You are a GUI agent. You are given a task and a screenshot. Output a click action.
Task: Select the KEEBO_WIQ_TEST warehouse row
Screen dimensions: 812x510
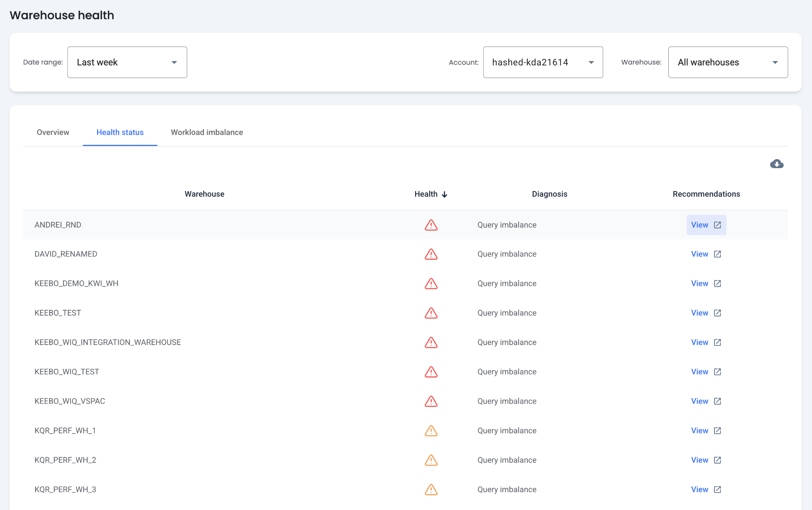click(67, 372)
